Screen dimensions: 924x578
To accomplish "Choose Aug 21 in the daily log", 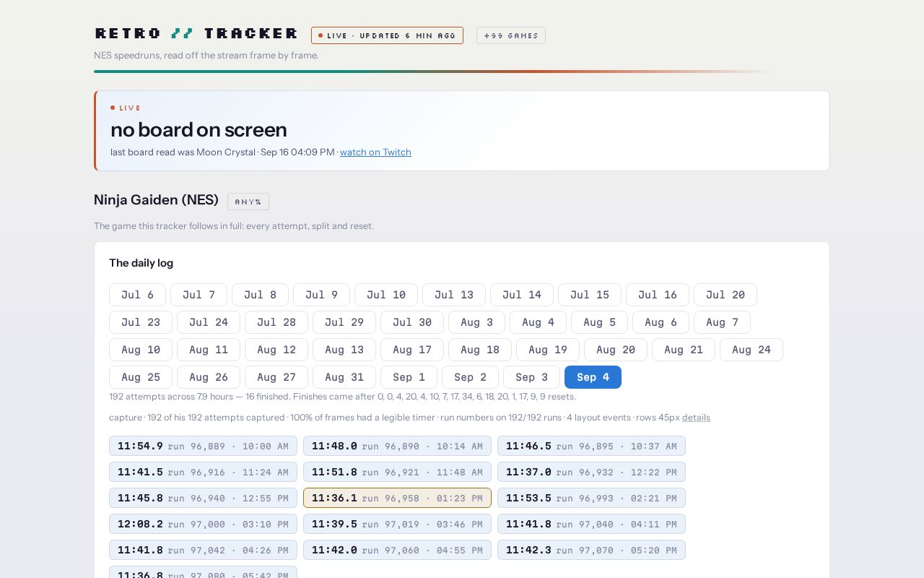I will pos(684,350).
